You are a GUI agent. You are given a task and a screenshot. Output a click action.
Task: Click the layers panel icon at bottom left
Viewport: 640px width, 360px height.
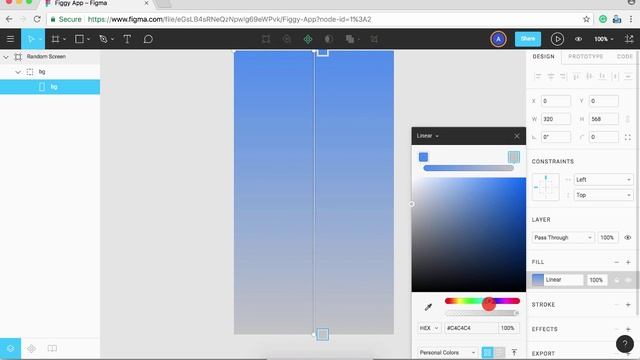click(x=10, y=349)
